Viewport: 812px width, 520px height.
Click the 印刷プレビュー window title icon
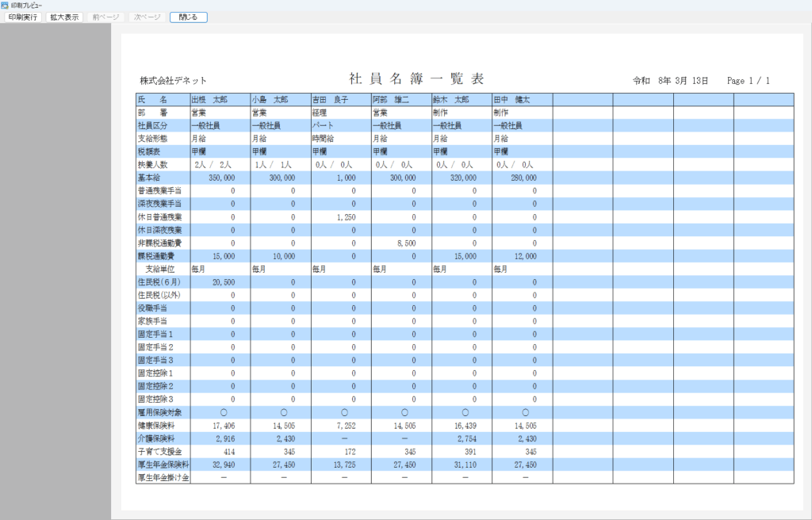tap(5, 5)
